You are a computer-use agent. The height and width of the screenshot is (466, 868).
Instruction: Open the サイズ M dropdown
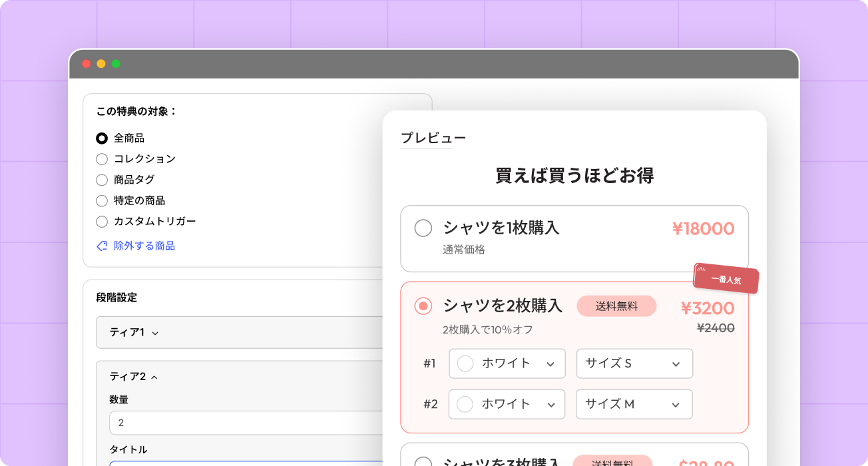pos(634,404)
